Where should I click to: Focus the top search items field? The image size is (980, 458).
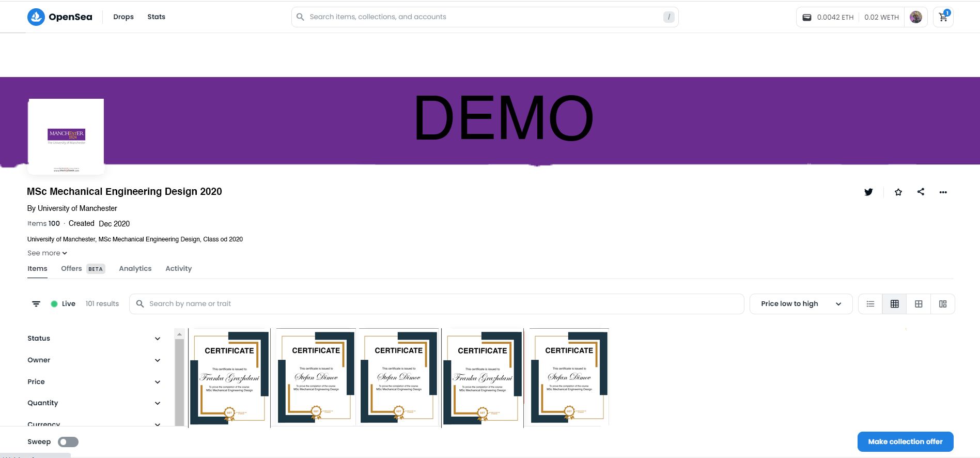485,17
